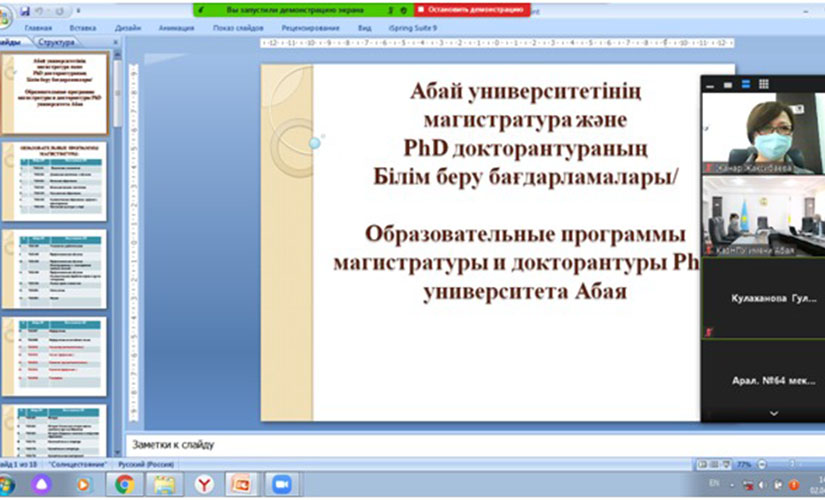Viewport: 825px width, 500px height.
Task: Open Google Chrome from taskbar
Action: [x=124, y=484]
